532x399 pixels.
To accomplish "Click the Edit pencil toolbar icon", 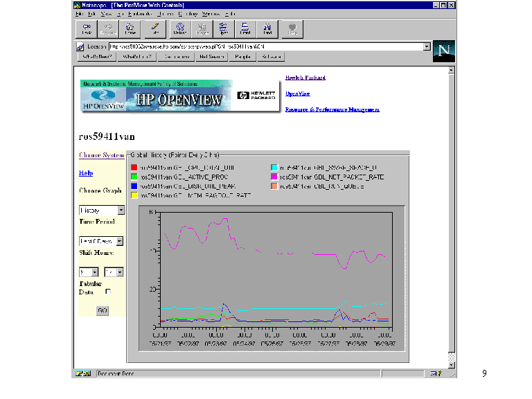I will tap(155, 28).
